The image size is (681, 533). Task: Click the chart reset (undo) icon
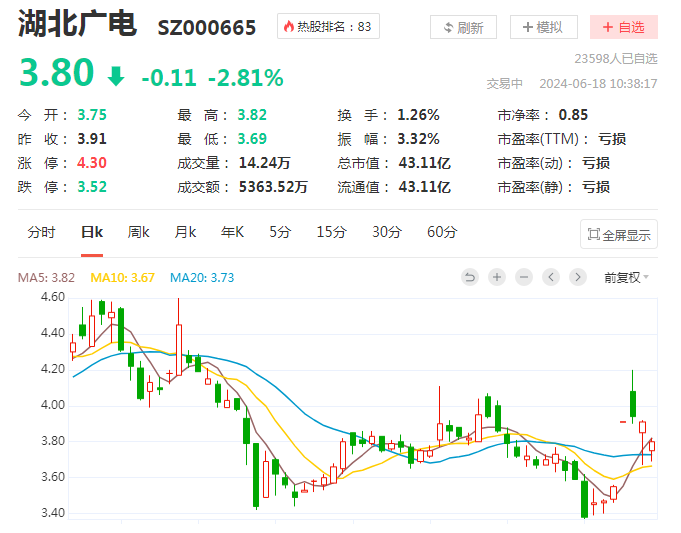pos(470,277)
